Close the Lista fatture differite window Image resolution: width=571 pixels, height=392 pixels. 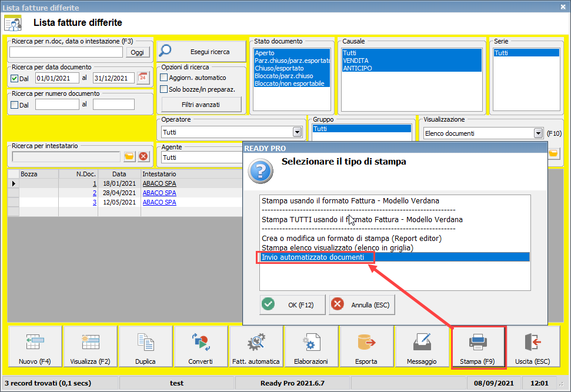563,6
